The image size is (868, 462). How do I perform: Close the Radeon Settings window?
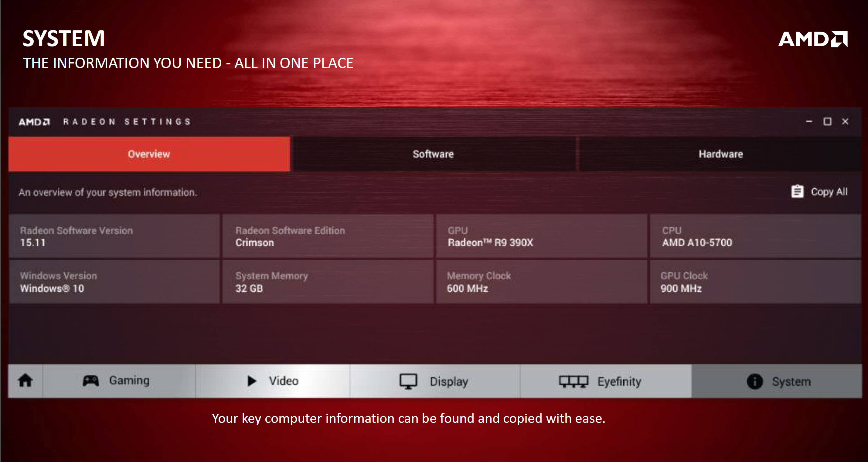(845, 121)
